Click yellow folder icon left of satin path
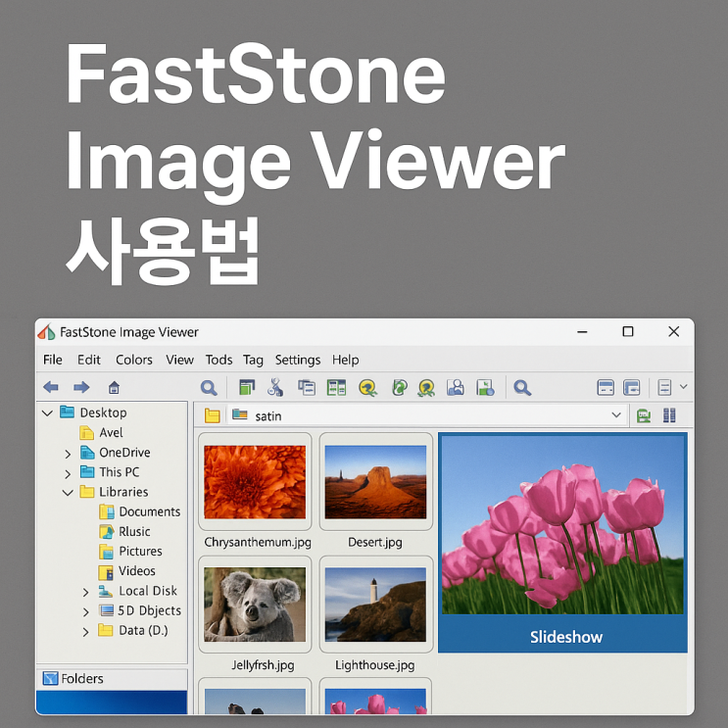Image resolution: width=728 pixels, height=728 pixels. (x=213, y=415)
